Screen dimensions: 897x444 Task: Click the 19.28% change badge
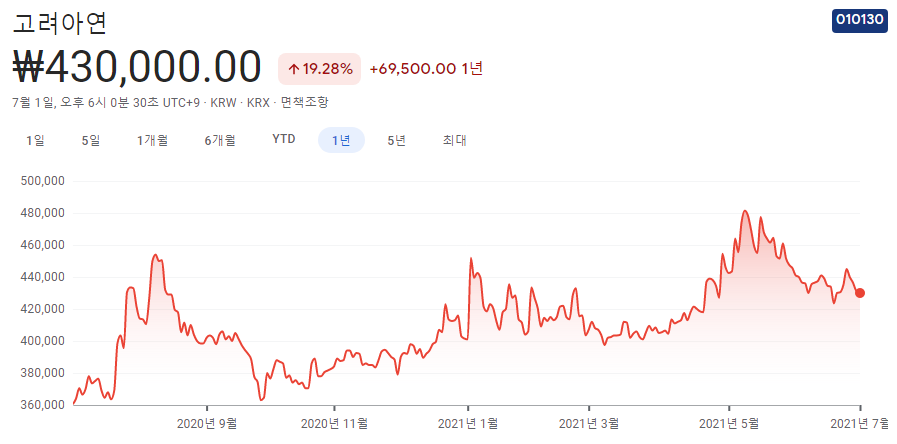pyautogui.click(x=319, y=69)
